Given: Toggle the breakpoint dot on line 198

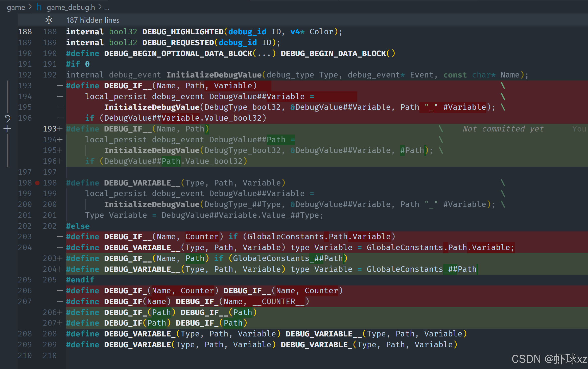Looking at the screenshot, I should pyautogui.click(x=37, y=183).
